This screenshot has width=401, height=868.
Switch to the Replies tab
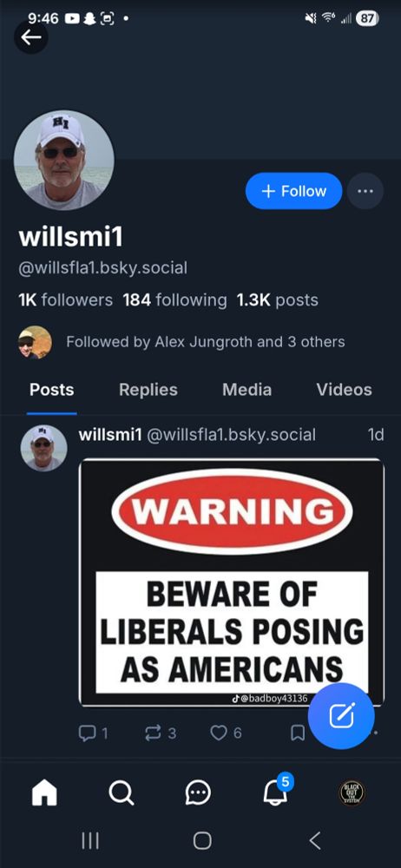(x=148, y=390)
